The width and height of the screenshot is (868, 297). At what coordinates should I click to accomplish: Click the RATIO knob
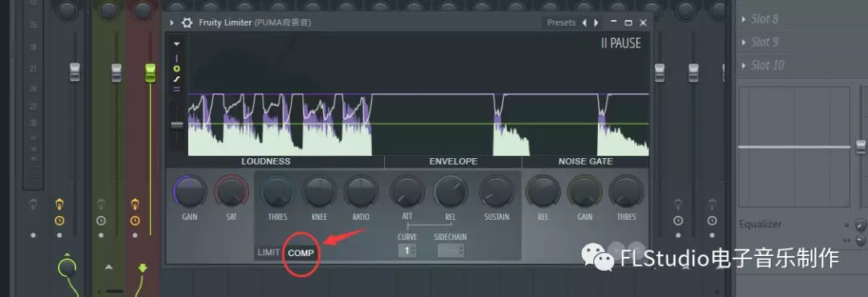pyautogui.click(x=361, y=191)
